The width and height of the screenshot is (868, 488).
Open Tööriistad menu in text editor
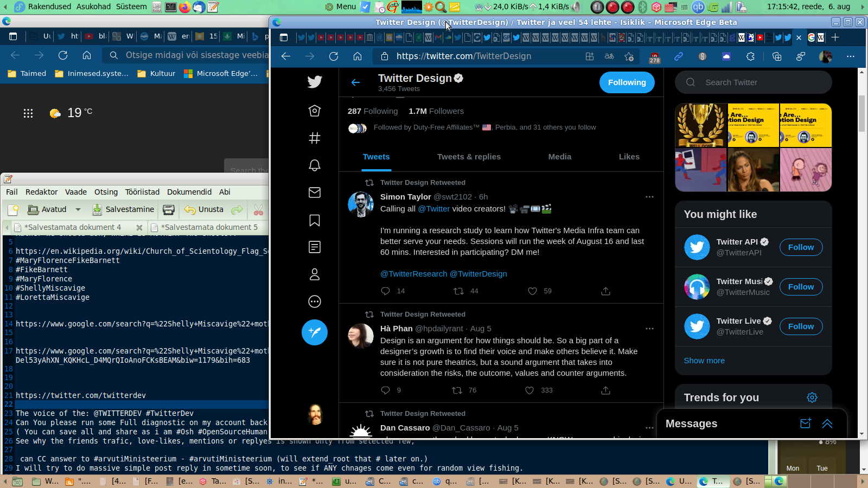[x=143, y=192]
